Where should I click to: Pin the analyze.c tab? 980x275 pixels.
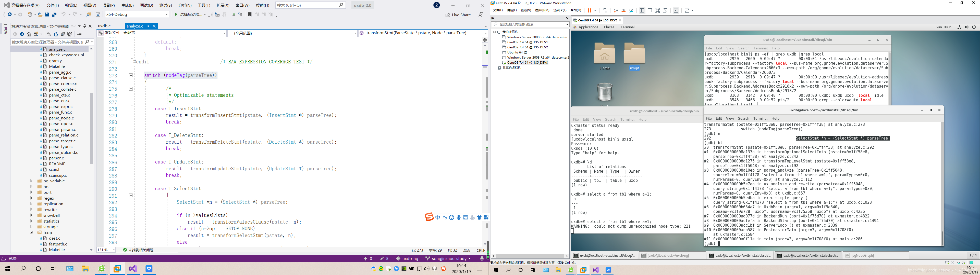coord(148,26)
